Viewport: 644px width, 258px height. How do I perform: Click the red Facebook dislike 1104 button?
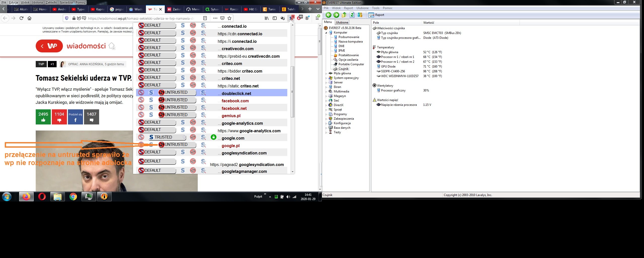click(59, 117)
